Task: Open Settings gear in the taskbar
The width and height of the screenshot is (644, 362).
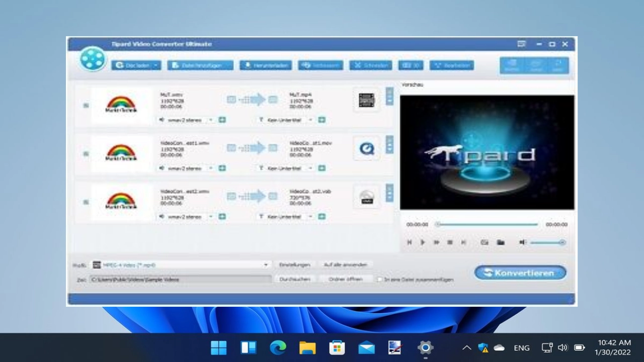Action: click(425, 347)
